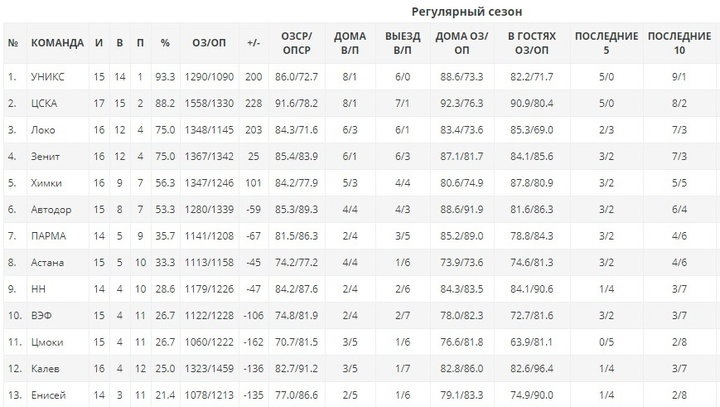Select the Калев team name
Image resolution: width=720 pixels, height=407 pixels.
point(46,370)
